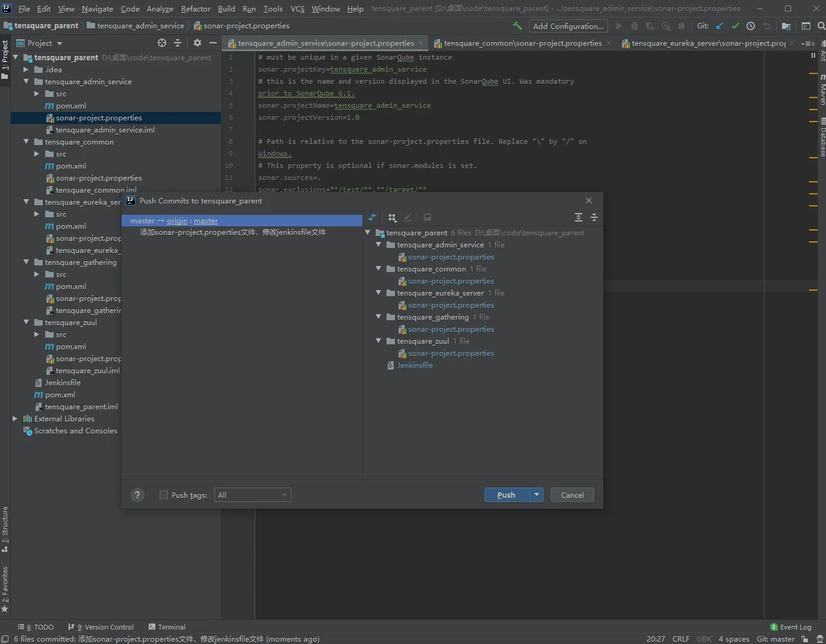This screenshot has width=826, height=644.
Task: Expand all files in push dialog tree
Action: 578,217
